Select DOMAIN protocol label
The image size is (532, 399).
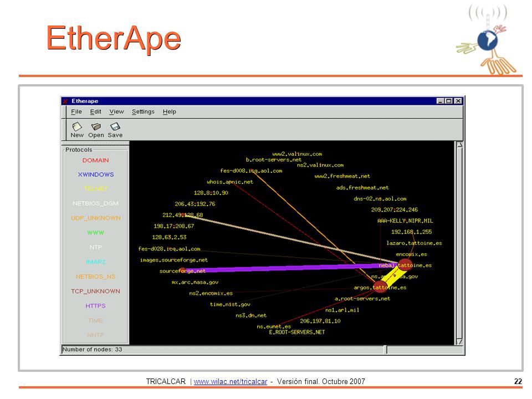point(96,160)
